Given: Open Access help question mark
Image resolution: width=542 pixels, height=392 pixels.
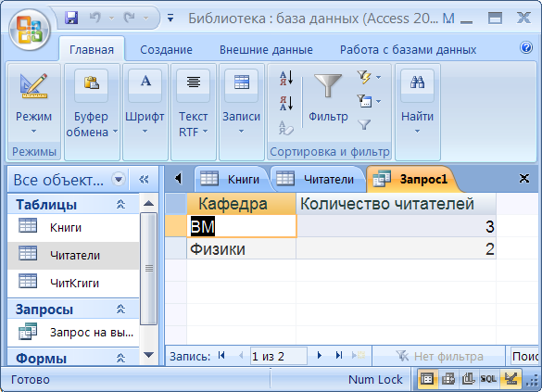Looking at the screenshot, I should tap(526, 47).
